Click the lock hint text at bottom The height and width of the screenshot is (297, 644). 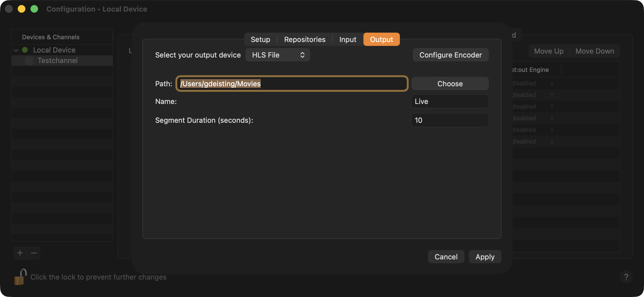tap(98, 277)
